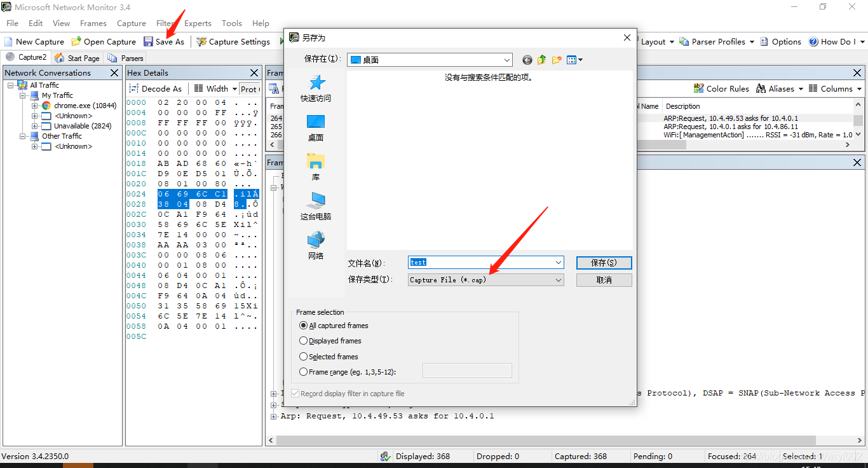The height and width of the screenshot is (468, 868).
Task: Switch to the Start Page tab
Action: [x=78, y=58]
